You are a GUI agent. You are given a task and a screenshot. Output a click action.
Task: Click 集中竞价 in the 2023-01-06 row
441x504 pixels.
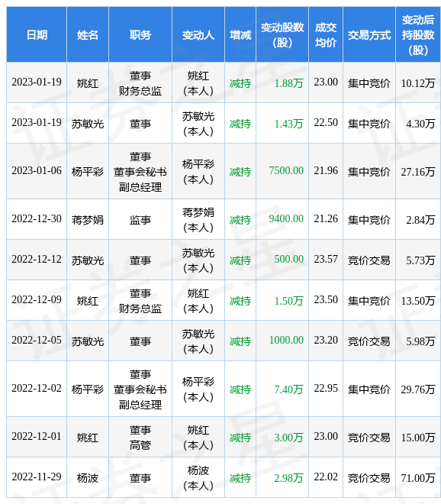click(369, 172)
